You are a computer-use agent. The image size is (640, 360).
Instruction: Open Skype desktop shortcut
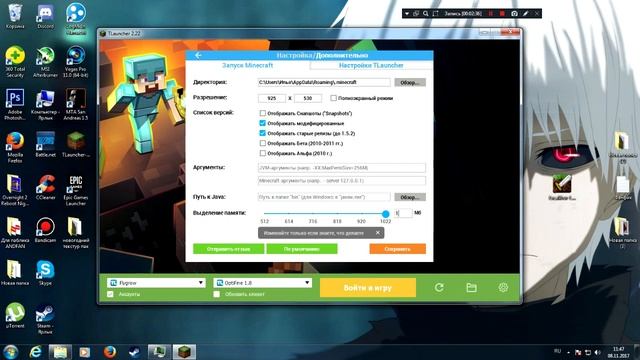(x=45, y=273)
